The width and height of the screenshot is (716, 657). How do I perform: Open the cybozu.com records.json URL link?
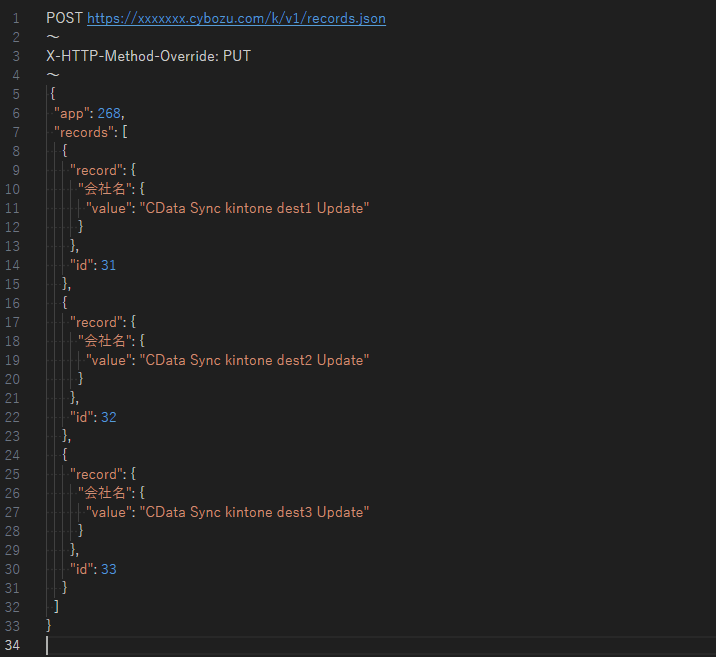[236, 18]
